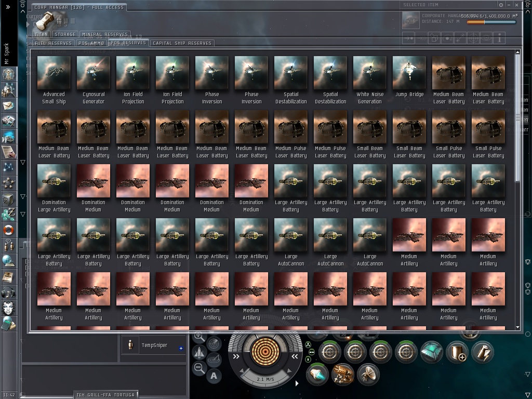Switch to FUEL RESERVES tab

coord(54,43)
